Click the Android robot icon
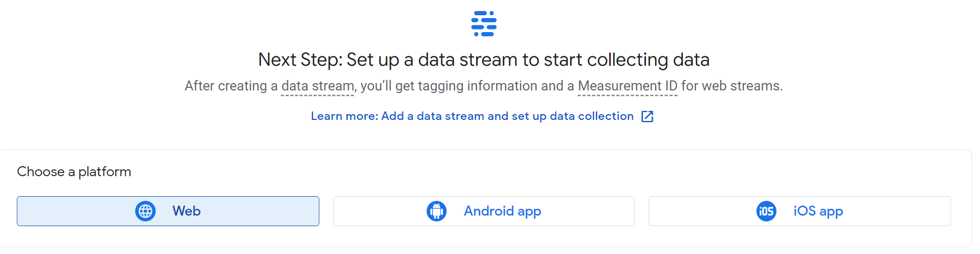The image size is (980, 254). pyautogui.click(x=437, y=211)
